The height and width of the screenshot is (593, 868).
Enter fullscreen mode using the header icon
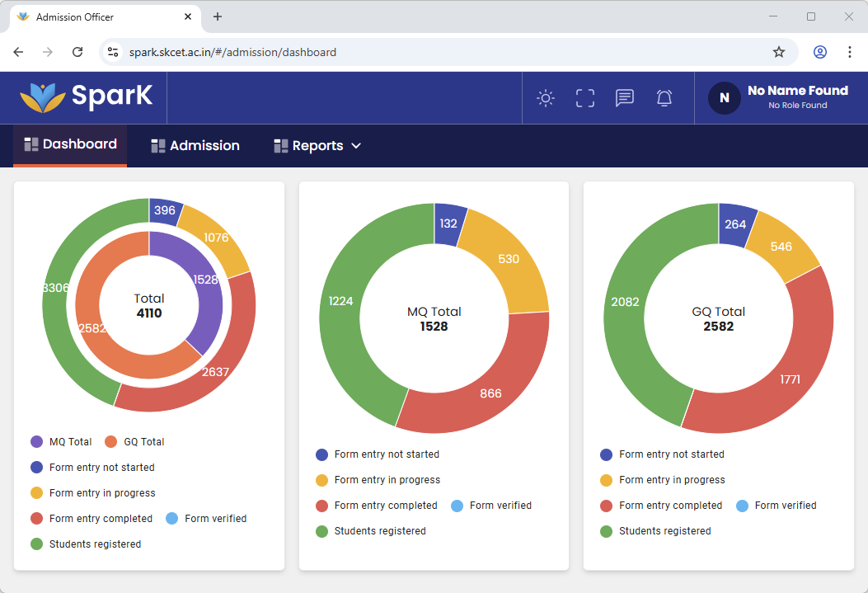(x=585, y=98)
